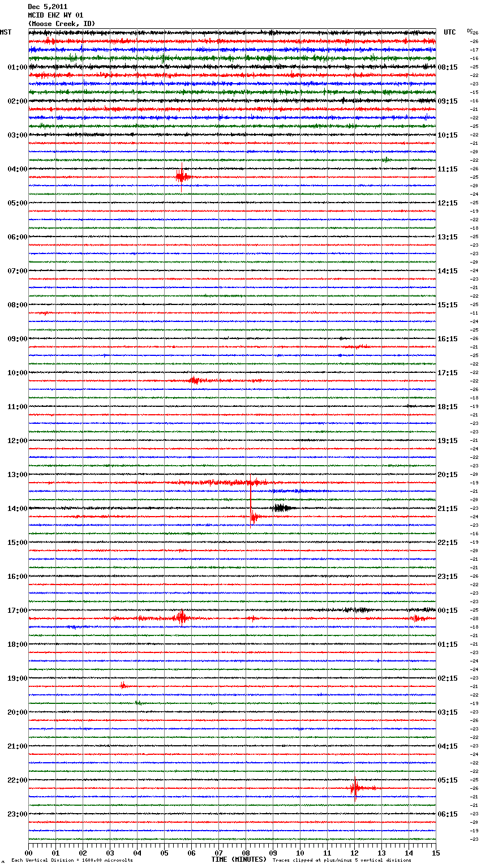This screenshot has width=481, height=868.
Task: Click the "15" minute tick on bottom axis
Action: (436, 853)
